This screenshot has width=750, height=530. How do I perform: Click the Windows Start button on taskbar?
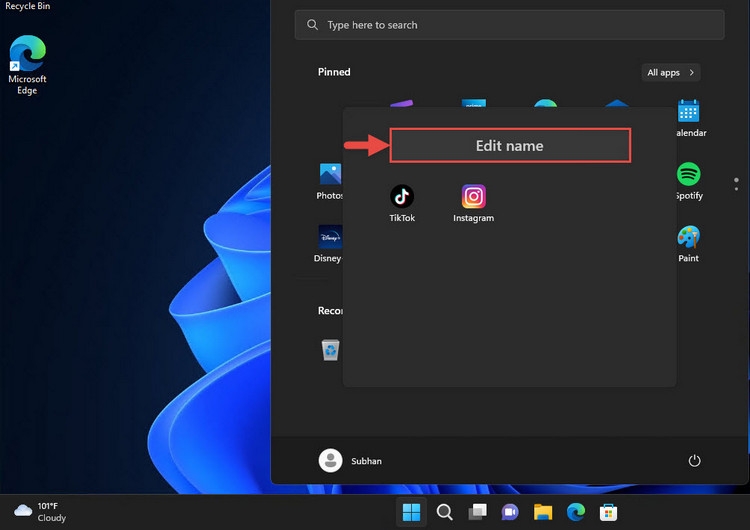[411, 512]
